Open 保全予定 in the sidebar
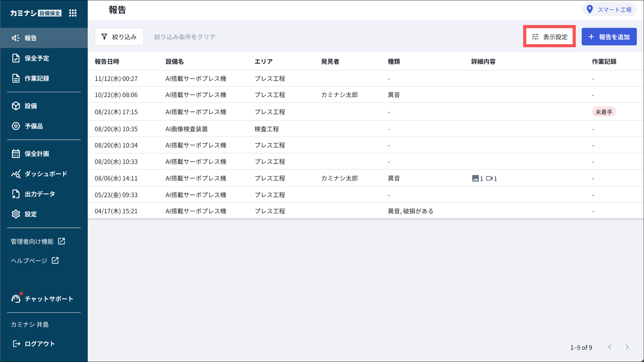Image resolution: width=644 pixels, height=362 pixels. tap(37, 58)
